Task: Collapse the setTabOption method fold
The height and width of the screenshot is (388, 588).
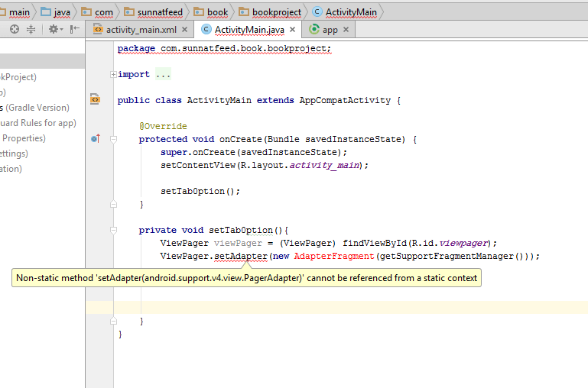Action: (113, 231)
